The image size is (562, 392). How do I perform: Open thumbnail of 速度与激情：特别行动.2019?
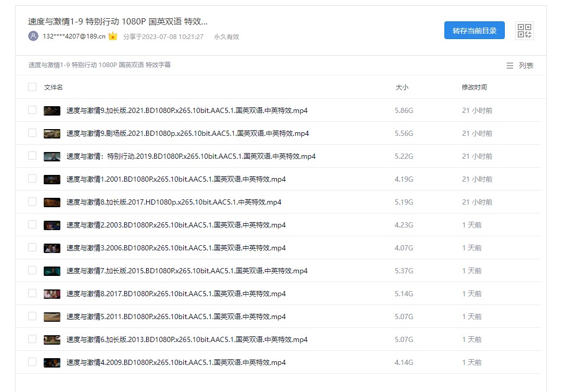click(52, 156)
